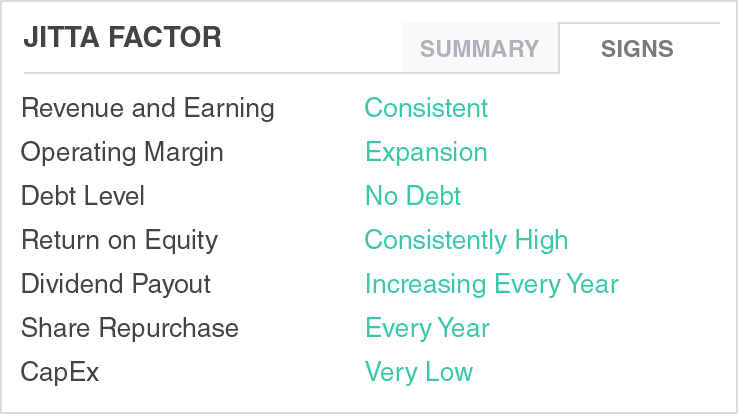
Task: Click the Return on Equity label
Action: pyautogui.click(x=119, y=240)
